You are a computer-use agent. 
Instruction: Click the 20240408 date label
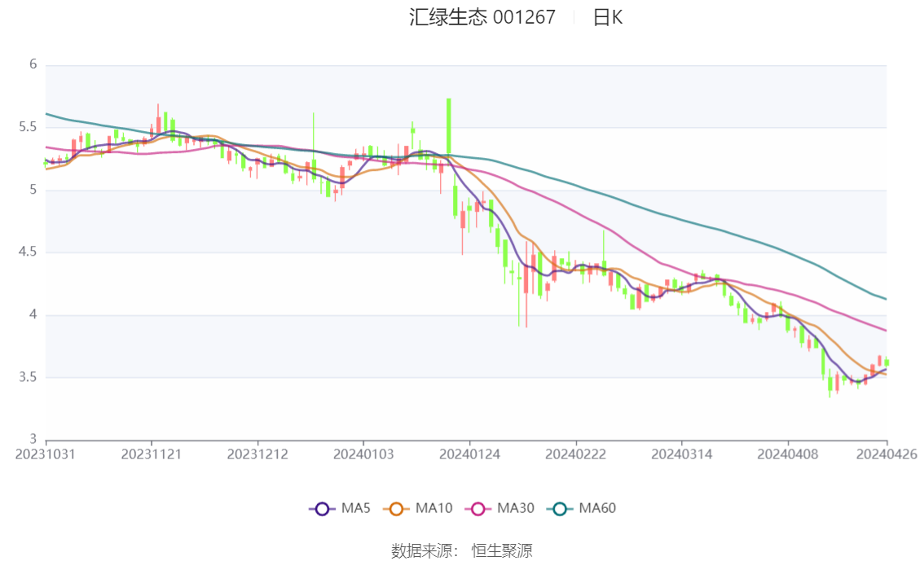coord(788,454)
